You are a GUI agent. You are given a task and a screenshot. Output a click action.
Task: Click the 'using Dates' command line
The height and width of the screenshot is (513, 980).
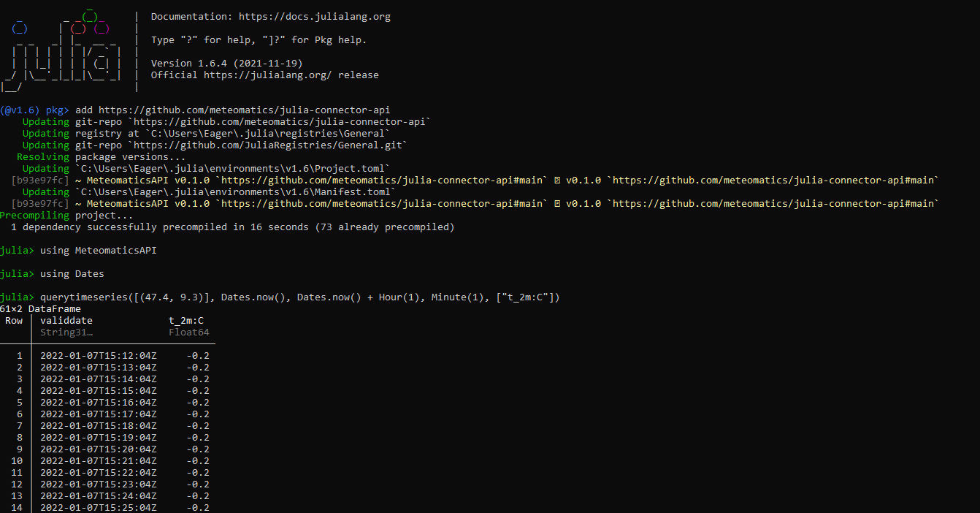click(x=72, y=274)
